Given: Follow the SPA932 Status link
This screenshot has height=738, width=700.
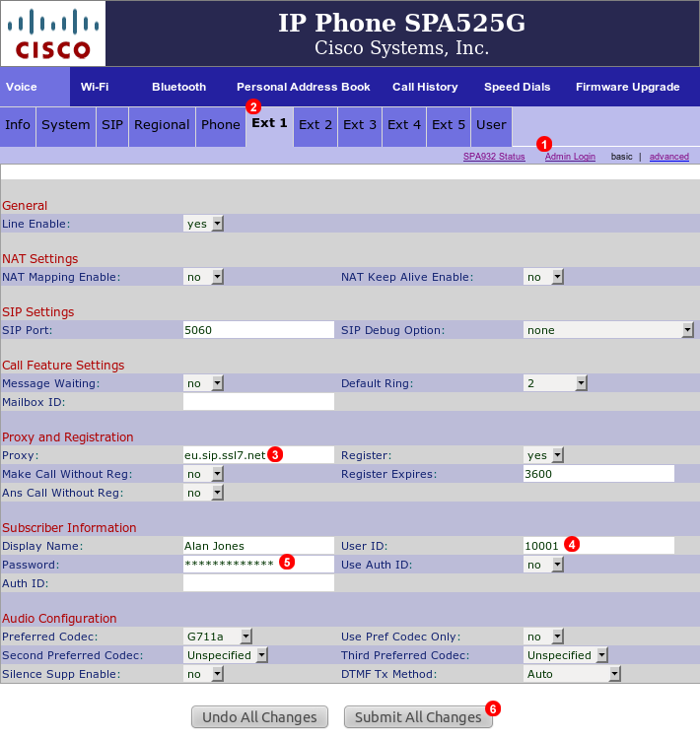Looking at the screenshot, I should click(494, 157).
